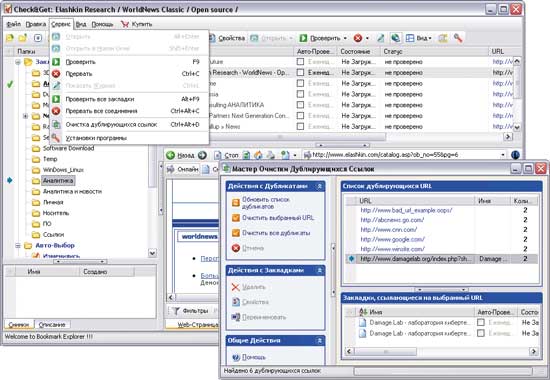Image resolution: width=550 pixels, height=380 pixels.
Task: Toggle auto-check box in » News row
Action: click(300, 126)
